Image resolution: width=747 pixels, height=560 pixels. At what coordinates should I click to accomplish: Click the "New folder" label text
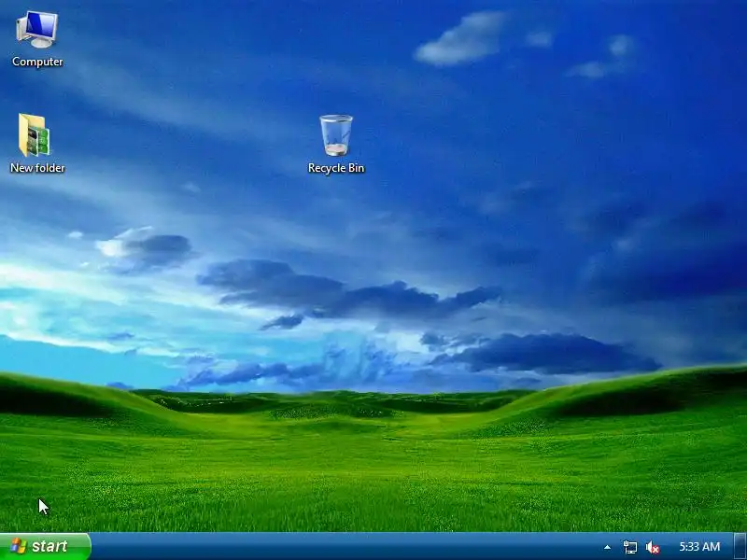coord(37,168)
